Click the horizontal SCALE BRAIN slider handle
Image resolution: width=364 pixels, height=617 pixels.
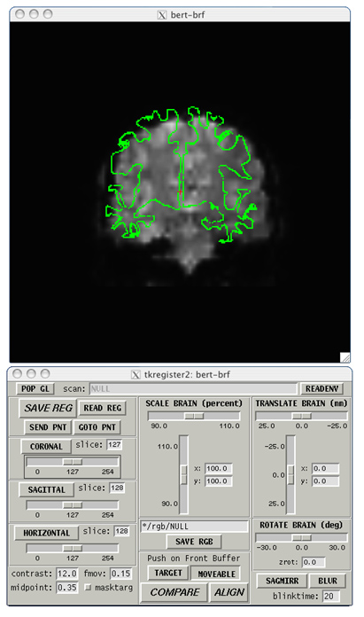tap(194, 416)
